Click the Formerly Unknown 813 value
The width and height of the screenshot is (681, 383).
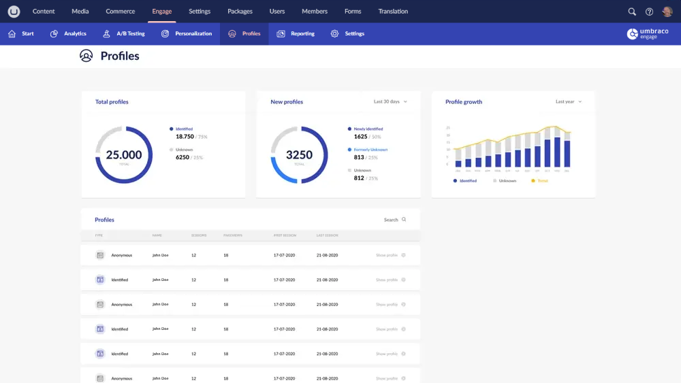[359, 157]
